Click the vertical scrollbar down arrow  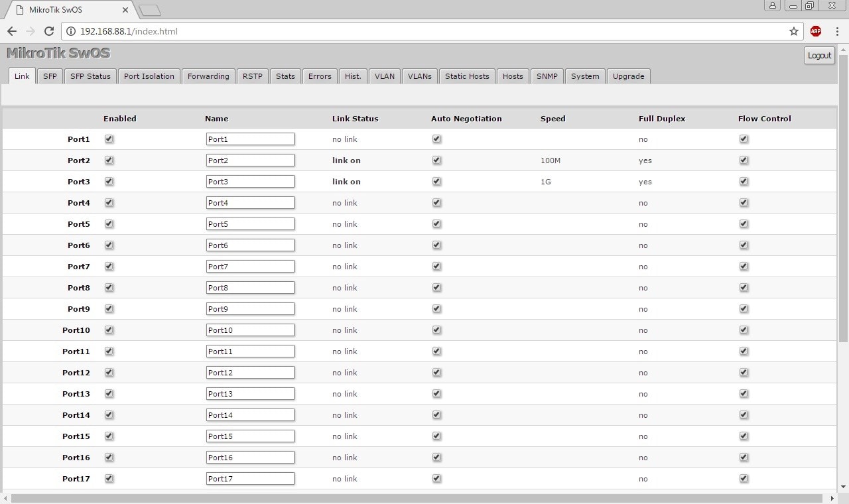tap(843, 487)
